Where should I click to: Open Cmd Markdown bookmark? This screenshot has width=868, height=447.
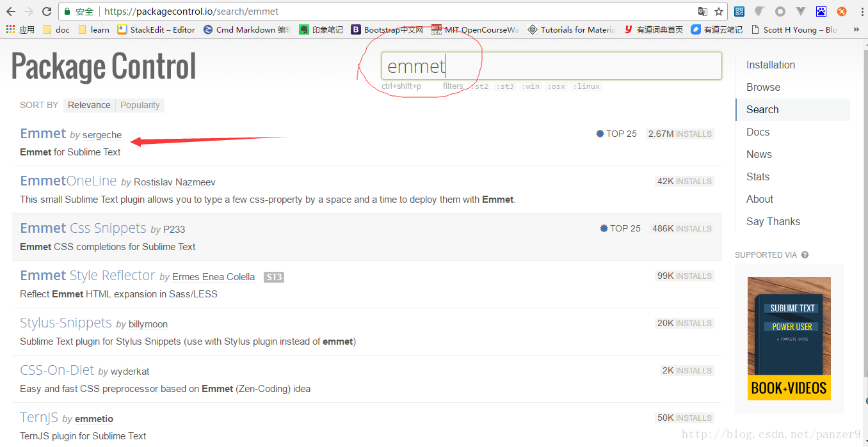click(246, 29)
